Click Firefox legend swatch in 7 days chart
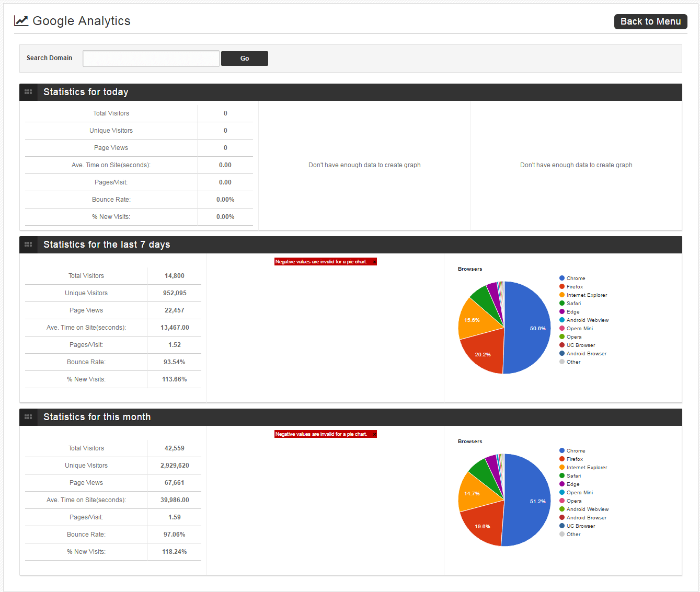700x592 pixels. point(562,287)
